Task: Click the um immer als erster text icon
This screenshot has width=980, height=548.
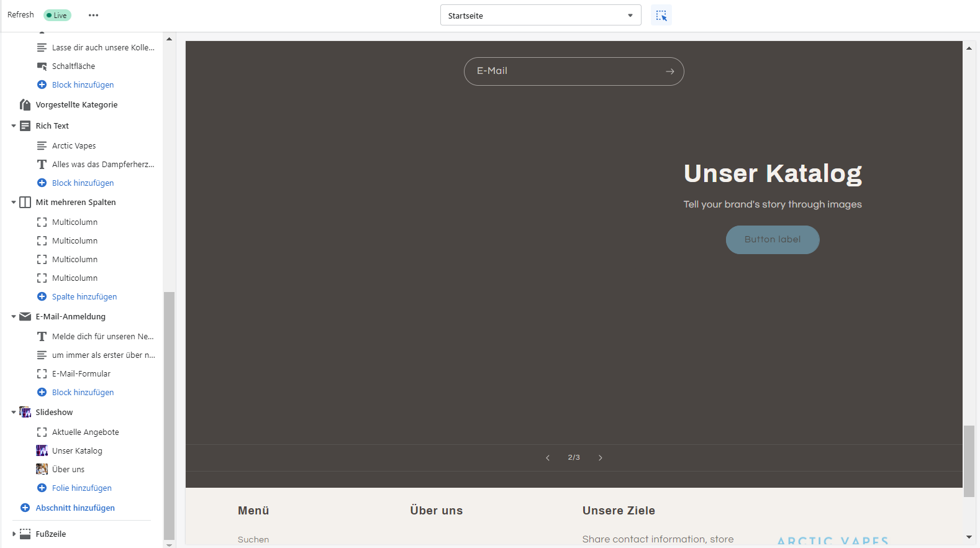Action: (42, 355)
